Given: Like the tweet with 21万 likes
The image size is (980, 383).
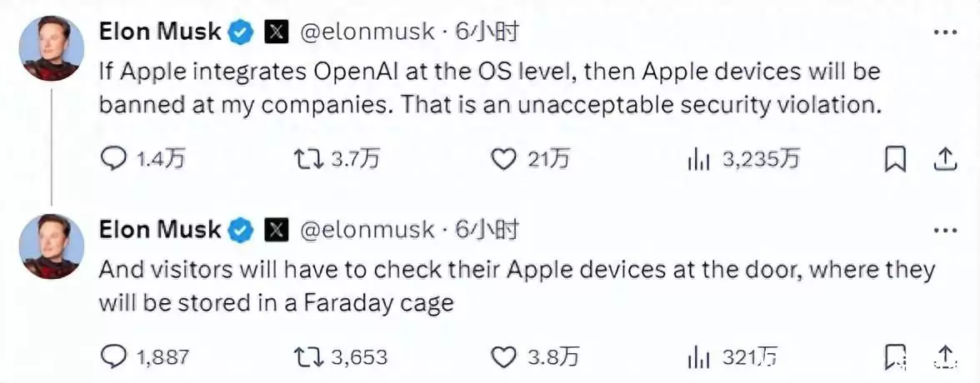Looking at the screenshot, I should 502,158.
